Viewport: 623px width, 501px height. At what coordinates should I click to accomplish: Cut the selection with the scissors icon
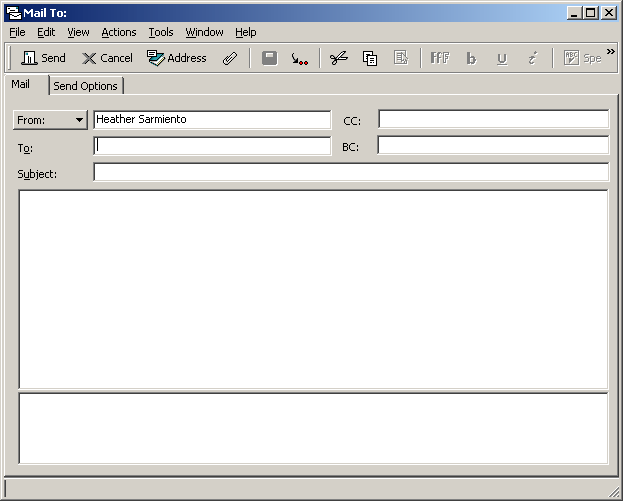[339, 58]
